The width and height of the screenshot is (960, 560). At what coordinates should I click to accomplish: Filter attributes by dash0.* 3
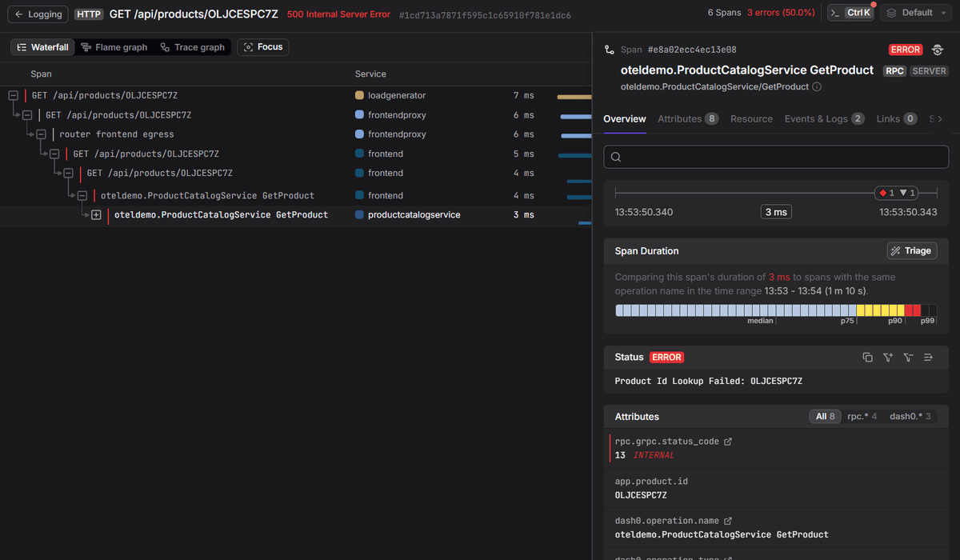[910, 416]
